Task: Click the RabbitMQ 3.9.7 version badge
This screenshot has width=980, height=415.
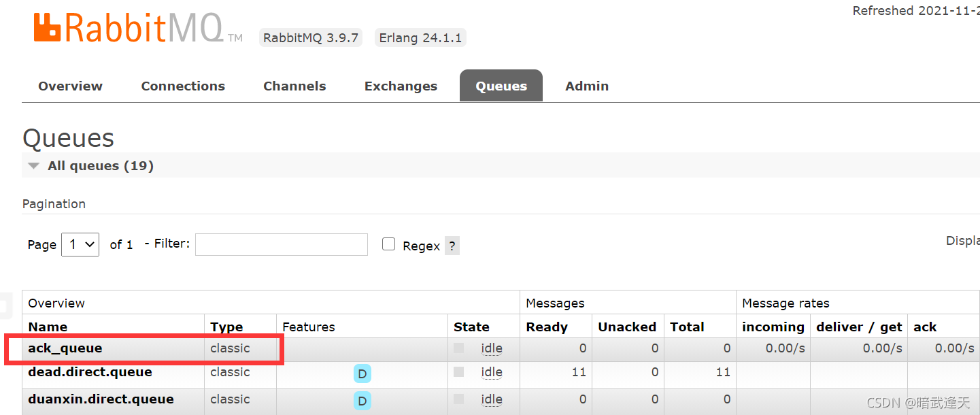Action: [311, 38]
